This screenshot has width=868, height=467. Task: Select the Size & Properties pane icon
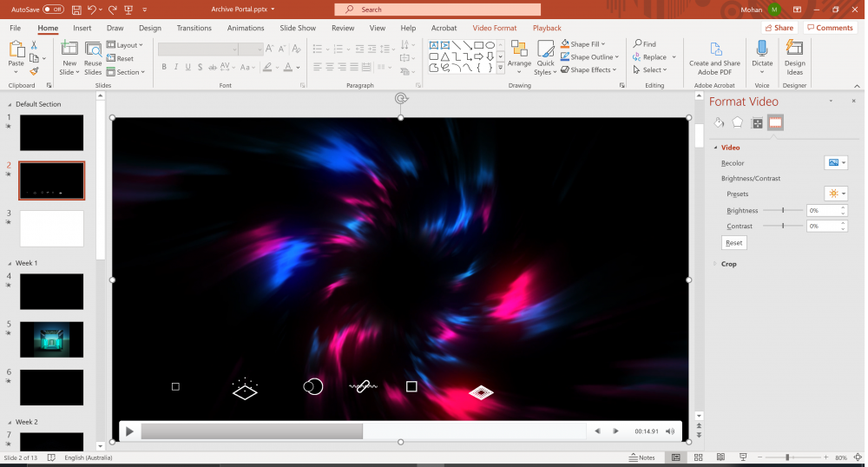point(757,123)
